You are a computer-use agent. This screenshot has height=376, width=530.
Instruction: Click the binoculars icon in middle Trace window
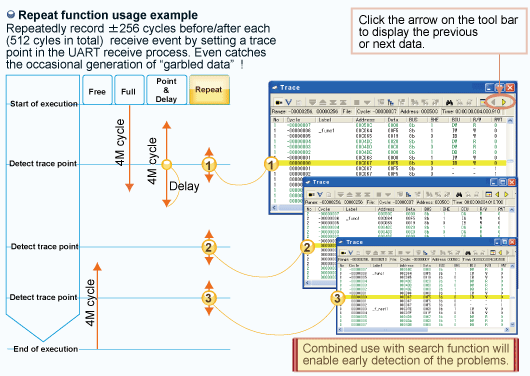pyautogui.click(x=459, y=194)
